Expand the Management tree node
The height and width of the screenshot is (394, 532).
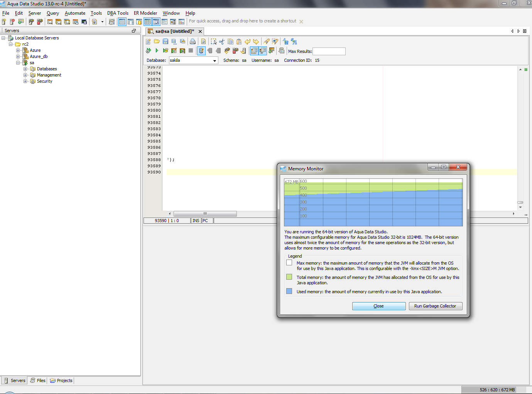tap(25, 75)
